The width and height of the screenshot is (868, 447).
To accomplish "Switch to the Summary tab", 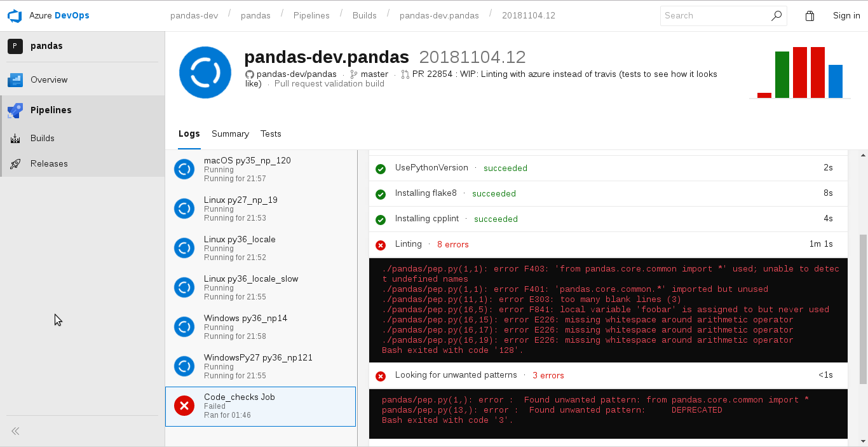I will click(230, 134).
